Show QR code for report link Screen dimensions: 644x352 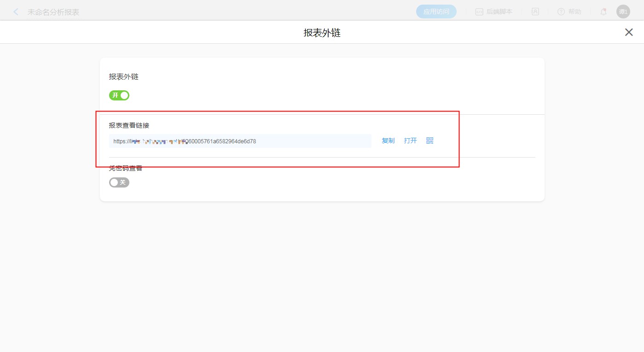(429, 141)
